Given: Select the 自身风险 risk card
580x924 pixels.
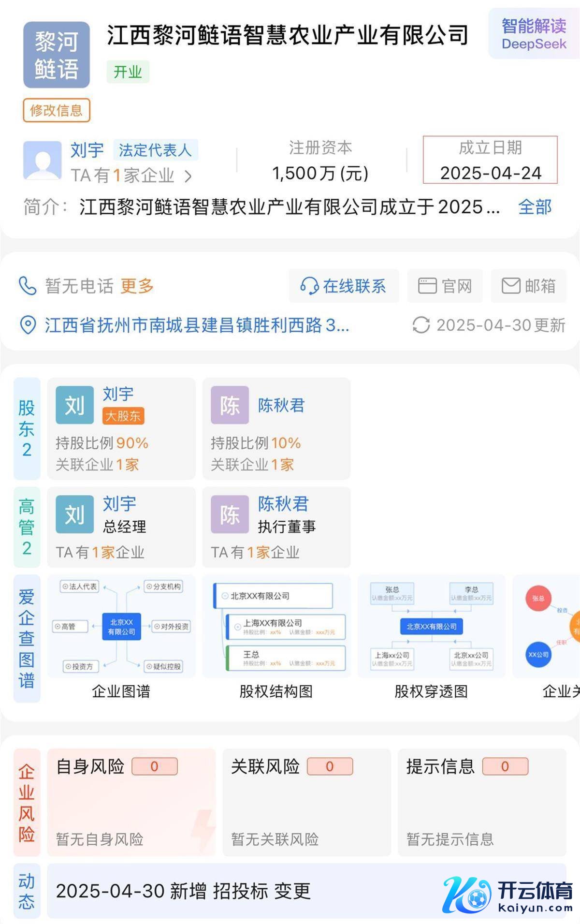Looking at the screenshot, I should pyautogui.click(x=131, y=802).
